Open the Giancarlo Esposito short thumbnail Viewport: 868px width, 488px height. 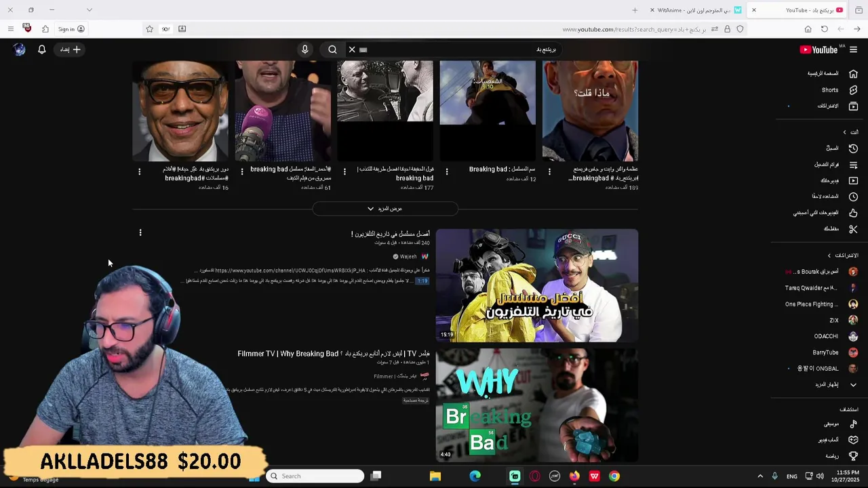180,111
